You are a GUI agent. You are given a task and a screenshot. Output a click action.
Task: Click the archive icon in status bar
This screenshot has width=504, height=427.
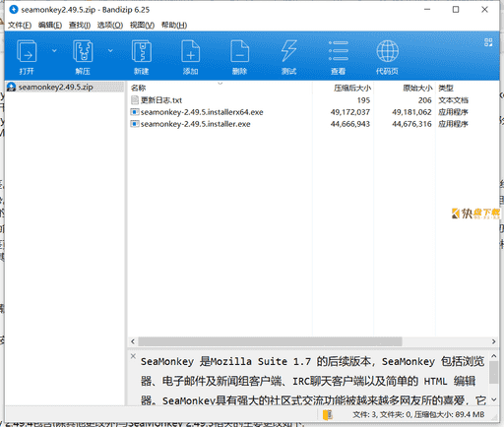[x=328, y=415]
